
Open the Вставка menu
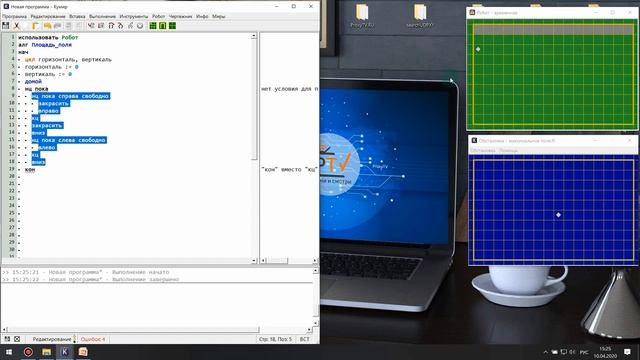pos(77,16)
